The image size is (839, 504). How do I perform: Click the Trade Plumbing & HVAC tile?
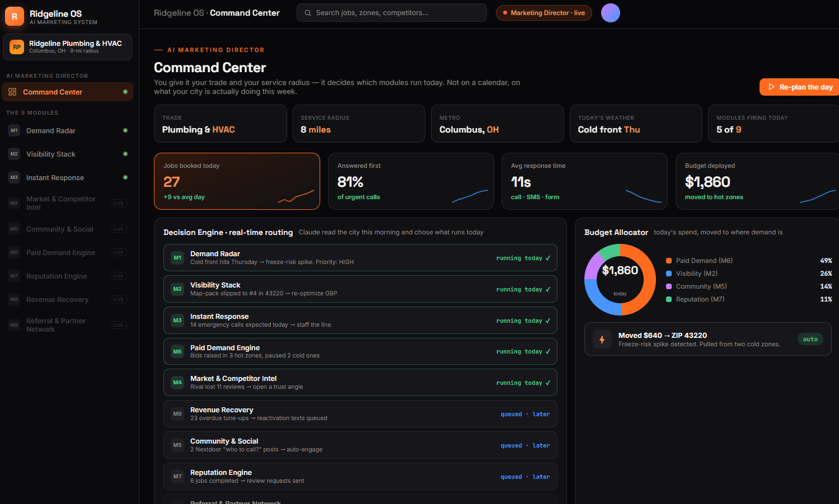point(221,124)
